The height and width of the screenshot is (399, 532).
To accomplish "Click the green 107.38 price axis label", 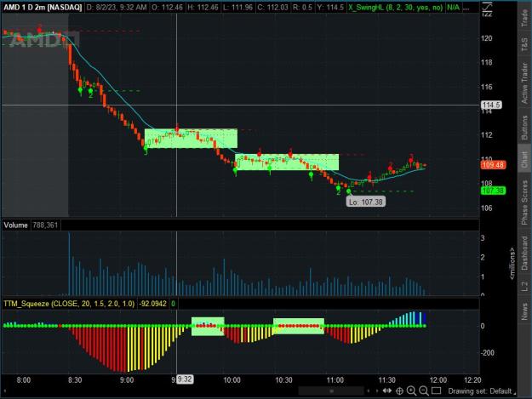I will (x=493, y=191).
